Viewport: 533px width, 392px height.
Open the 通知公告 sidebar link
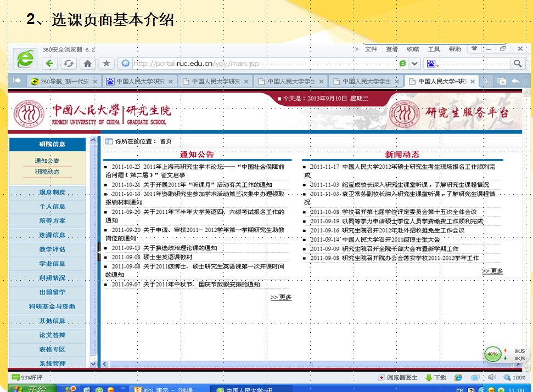coord(47,161)
